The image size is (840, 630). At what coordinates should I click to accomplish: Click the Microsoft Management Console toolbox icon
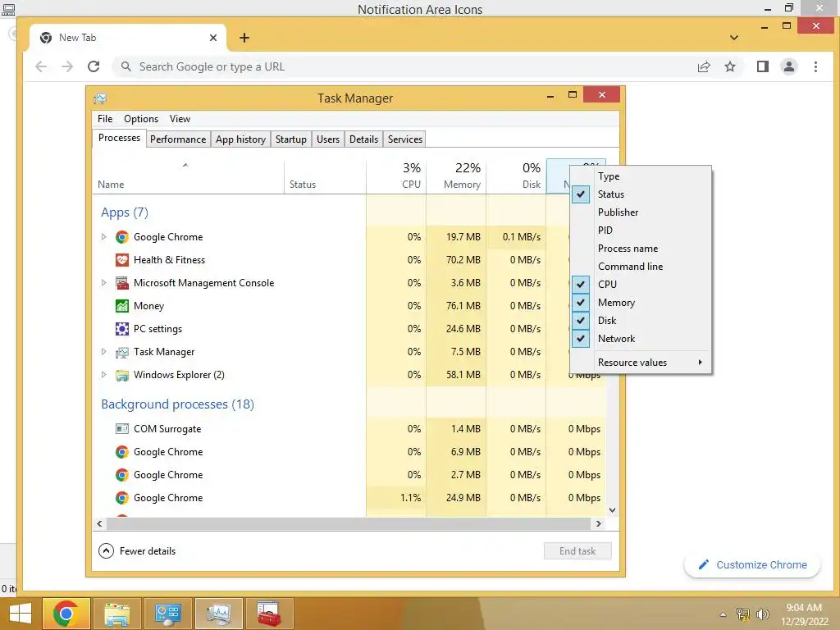tap(122, 283)
